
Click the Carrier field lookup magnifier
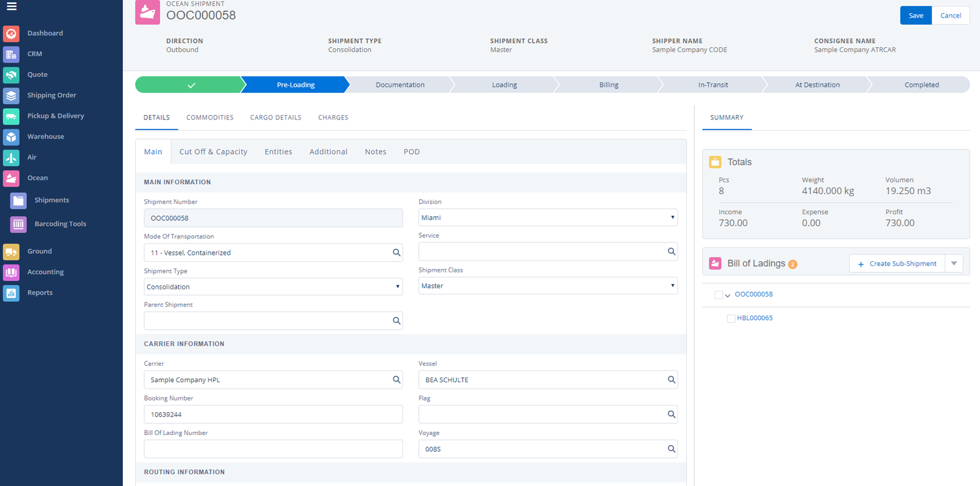(397, 380)
